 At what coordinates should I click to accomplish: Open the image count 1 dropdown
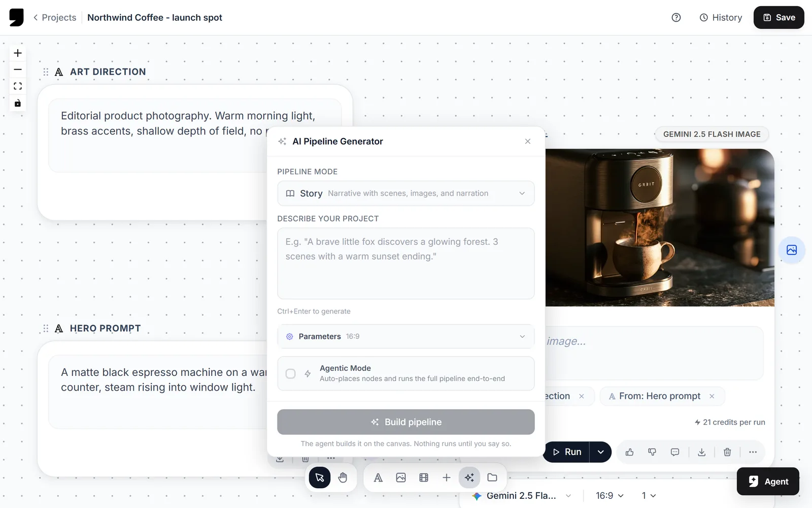point(649,495)
